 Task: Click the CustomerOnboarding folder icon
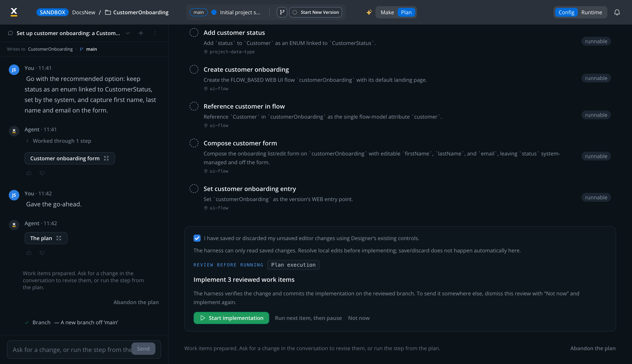[108, 12]
